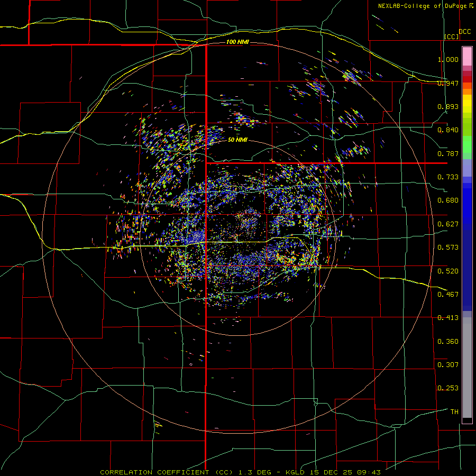Click the 50 NMI range ring label

[237, 140]
